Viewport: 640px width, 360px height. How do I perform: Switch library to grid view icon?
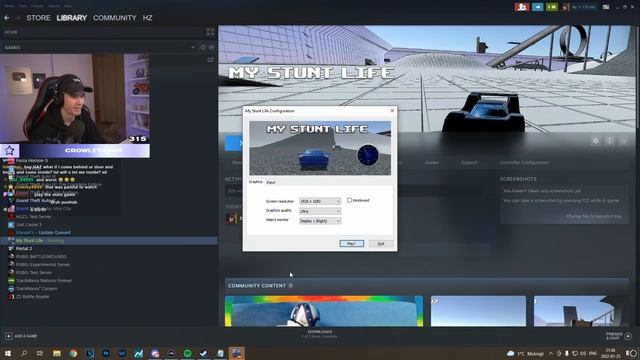(x=210, y=32)
